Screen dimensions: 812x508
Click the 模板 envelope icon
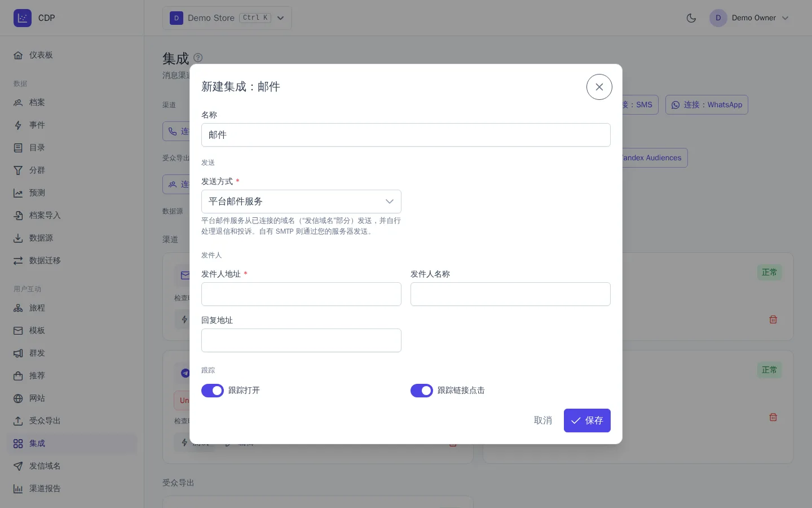pos(18,331)
